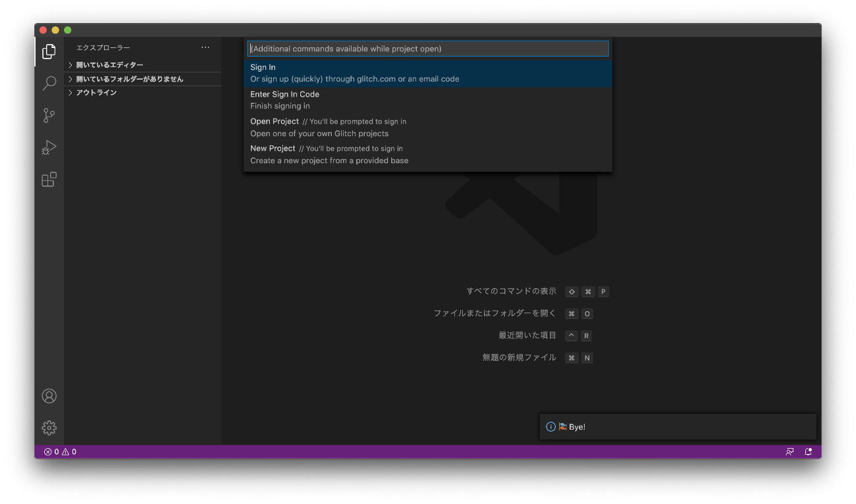Select the Open Project command
Viewport: 856px width, 504px height.
click(x=428, y=127)
